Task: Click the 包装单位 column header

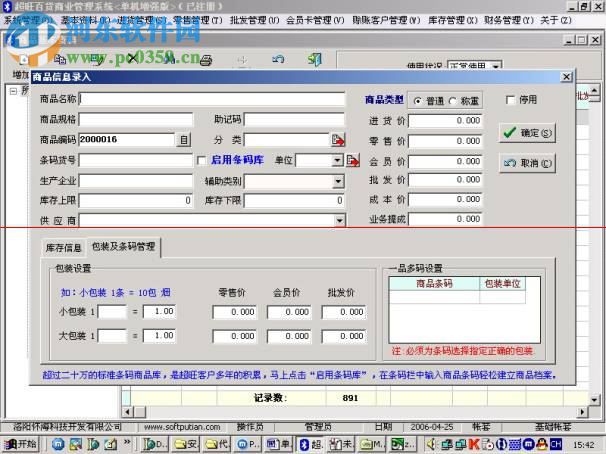Action: tap(502, 284)
